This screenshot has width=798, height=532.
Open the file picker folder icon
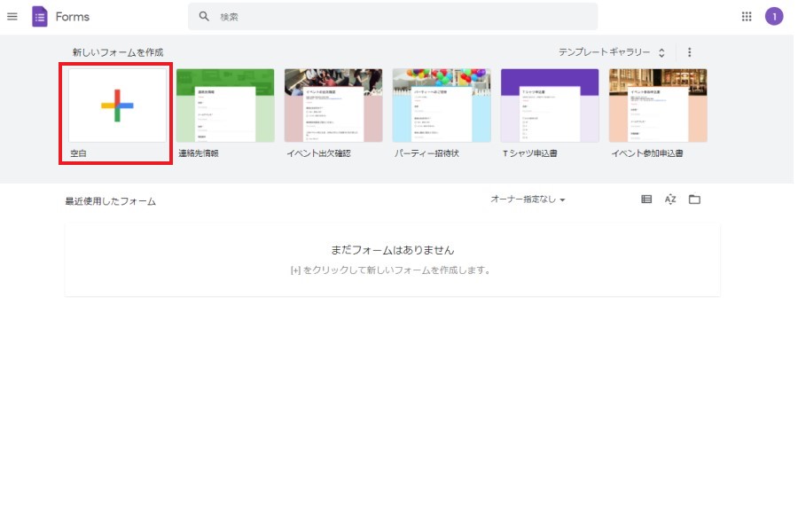point(694,199)
